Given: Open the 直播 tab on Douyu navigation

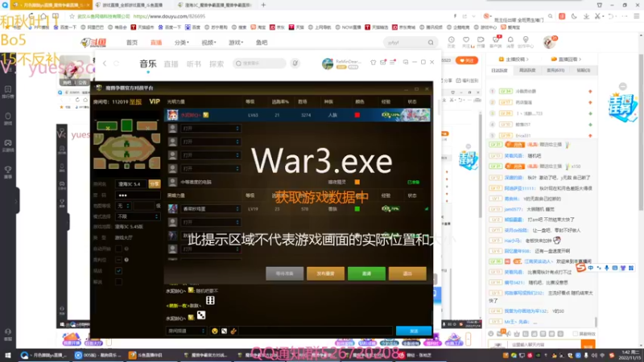Looking at the screenshot, I should [156, 43].
